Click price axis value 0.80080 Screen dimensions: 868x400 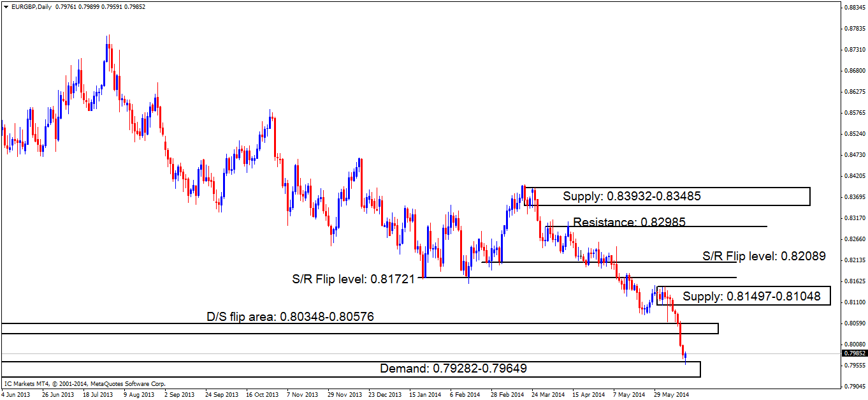(x=854, y=344)
